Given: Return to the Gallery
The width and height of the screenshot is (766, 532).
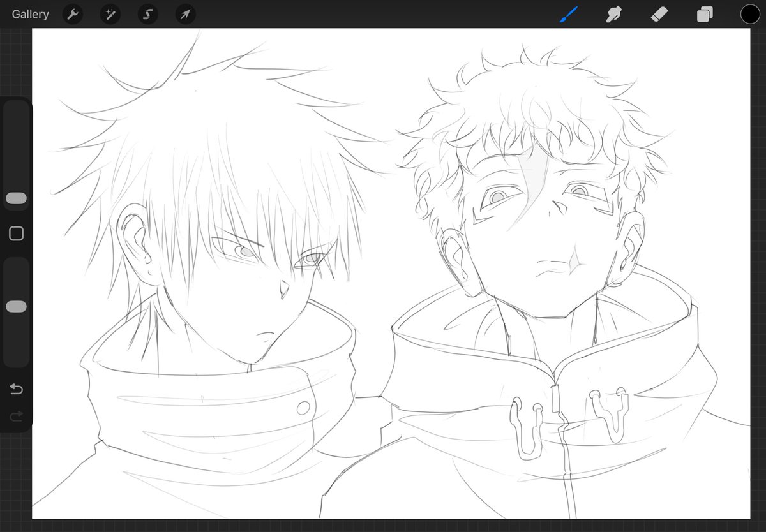Looking at the screenshot, I should tap(30, 14).
